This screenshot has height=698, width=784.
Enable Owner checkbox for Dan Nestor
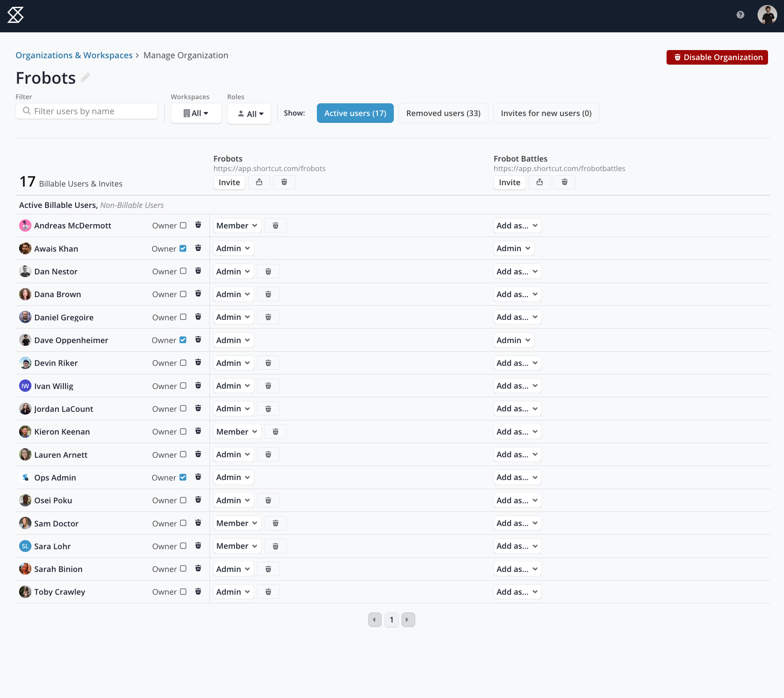pos(183,271)
